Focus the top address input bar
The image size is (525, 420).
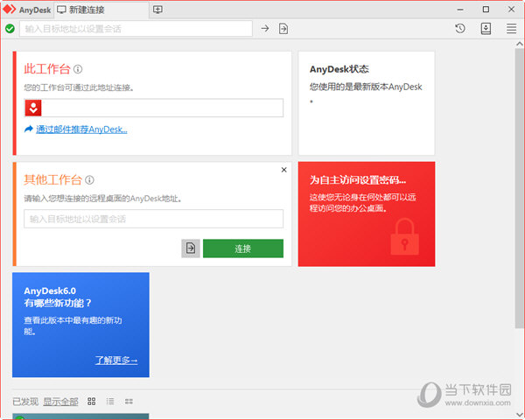pyautogui.click(x=136, y=29)
